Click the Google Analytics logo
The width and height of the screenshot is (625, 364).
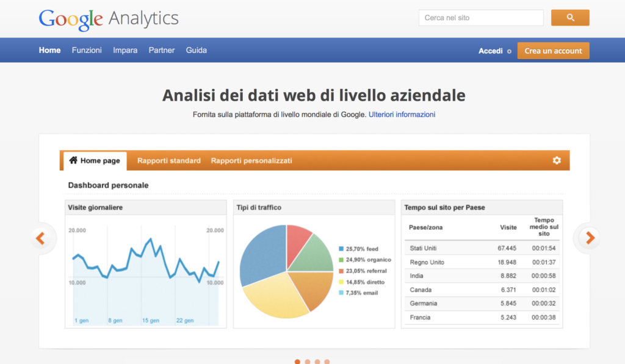point(109,19)
